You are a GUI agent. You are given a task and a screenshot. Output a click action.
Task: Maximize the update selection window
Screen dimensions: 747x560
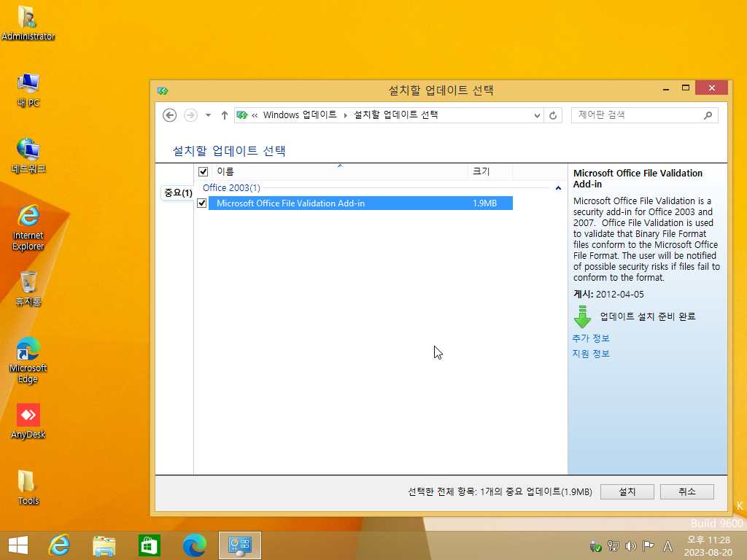686,88
